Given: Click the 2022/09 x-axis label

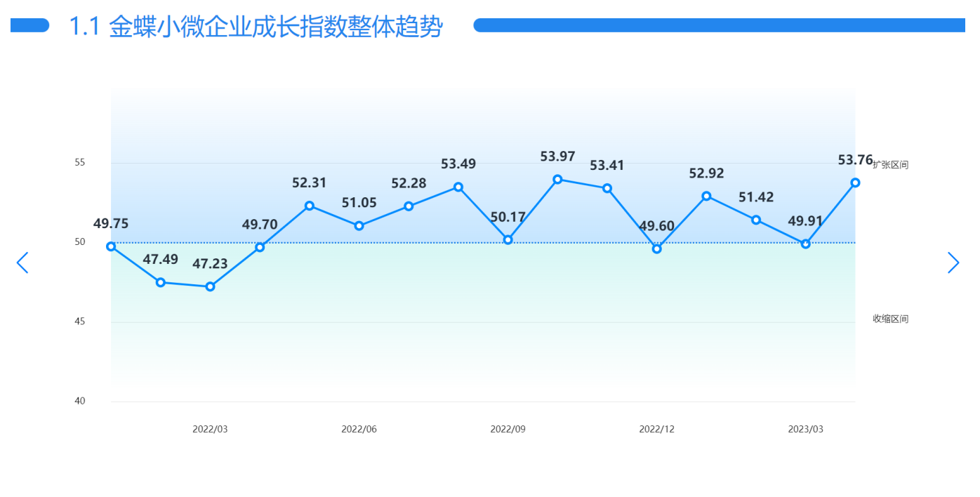Looking at the screenshot, I should [x=508, y=429].
